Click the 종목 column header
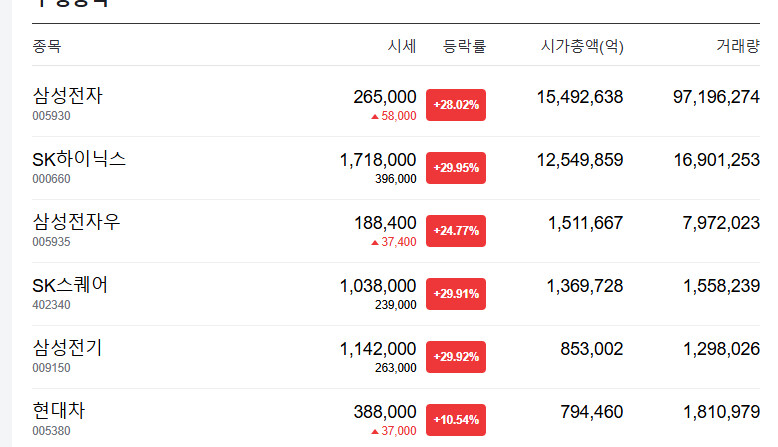 coord(47,46)
